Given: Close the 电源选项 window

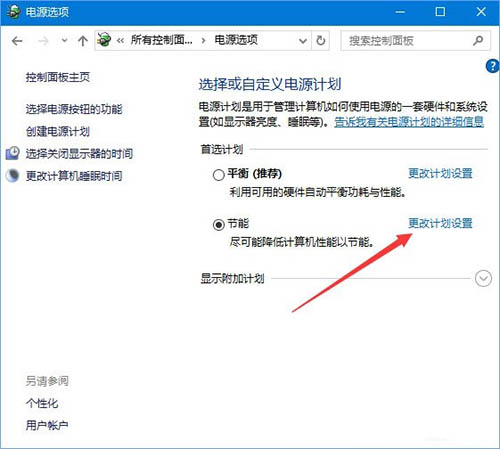Looking at the screenshot, I should click(481, 12).
